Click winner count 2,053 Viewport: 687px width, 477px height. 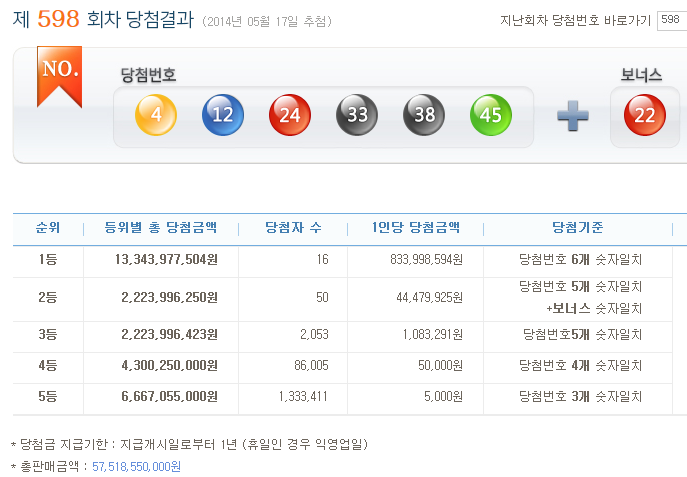(x=314, y=335)
